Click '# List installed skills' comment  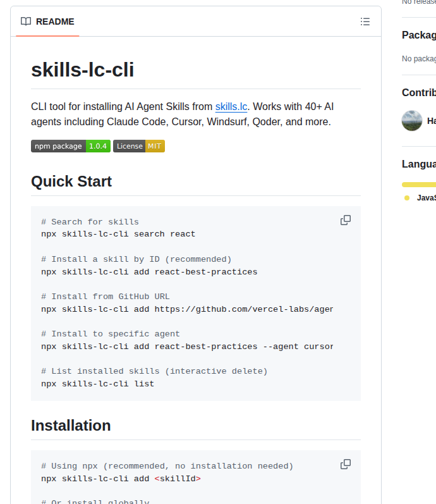154,371
